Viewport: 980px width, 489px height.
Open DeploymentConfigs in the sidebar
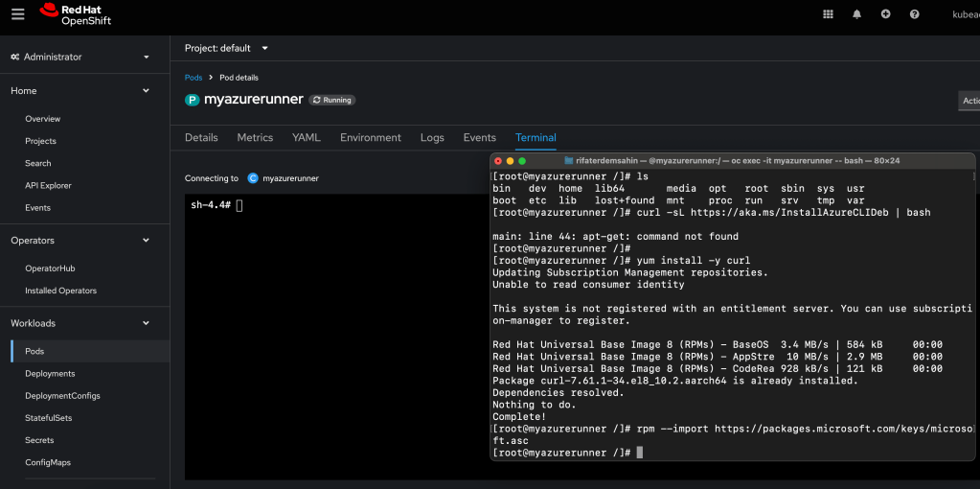point(62,396)
